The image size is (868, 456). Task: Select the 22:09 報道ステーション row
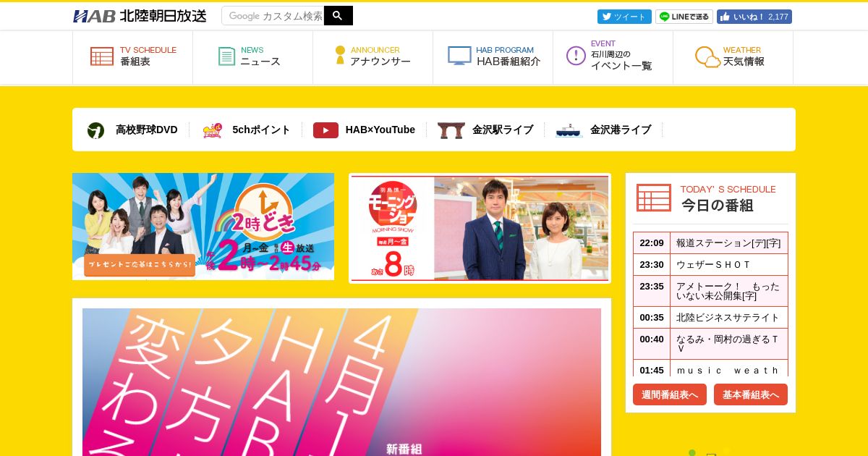710,242
